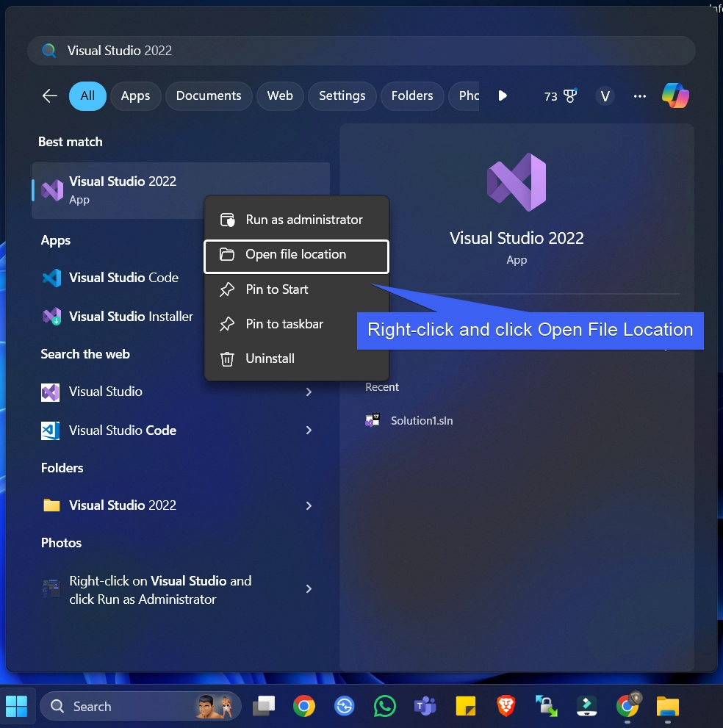This screenshot has height=728, width=723.
Task: Open the V account profile circle
Action: point(605,96)
